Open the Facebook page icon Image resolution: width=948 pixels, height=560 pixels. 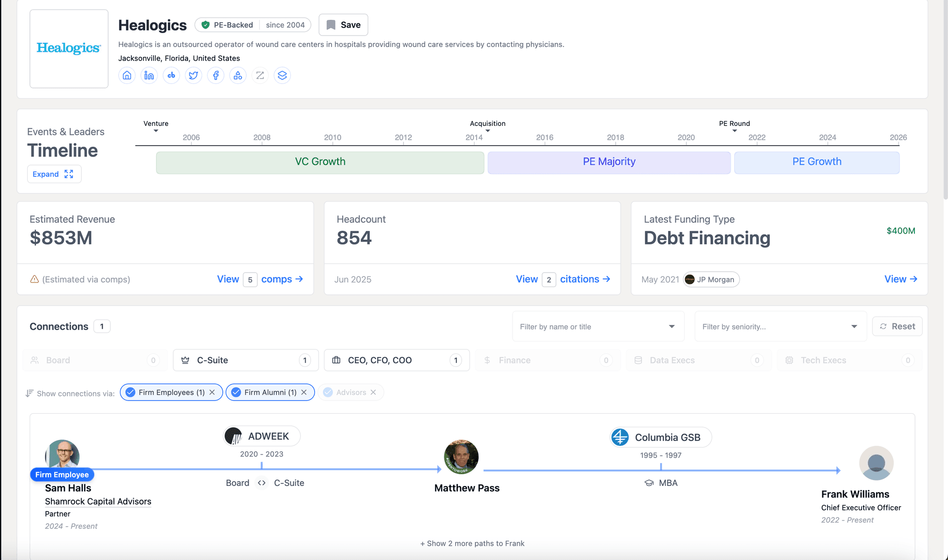coord(216,75)
